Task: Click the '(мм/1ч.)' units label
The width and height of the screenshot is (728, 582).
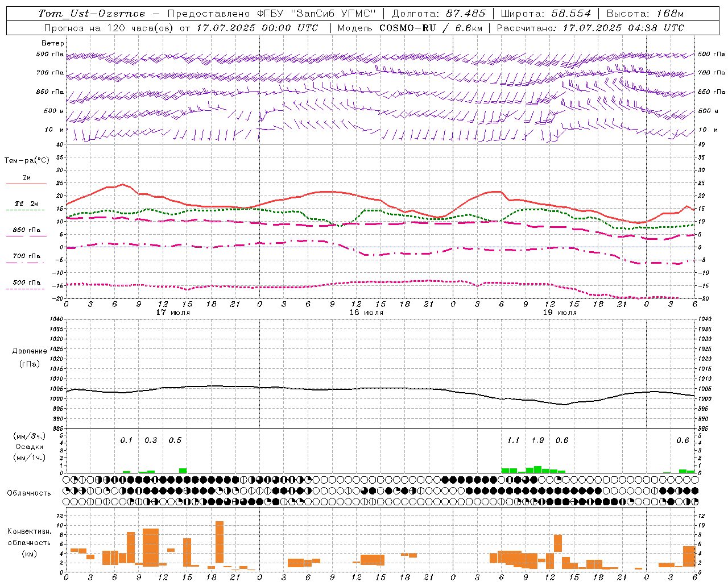Action: click(30, 458)
